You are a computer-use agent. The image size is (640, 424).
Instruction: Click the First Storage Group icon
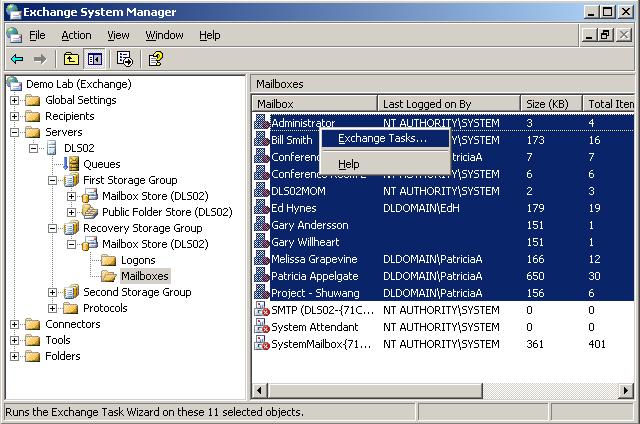point(71,180)
